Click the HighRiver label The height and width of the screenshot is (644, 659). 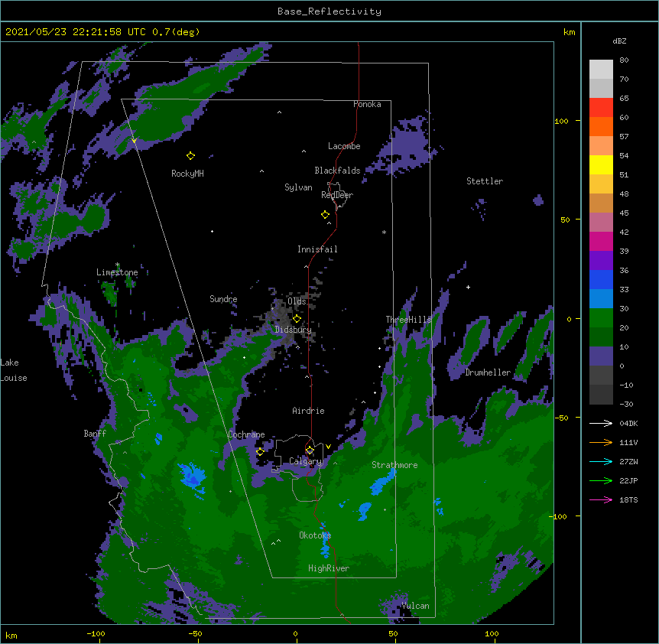pyautogui.click(x=329, y=568)
